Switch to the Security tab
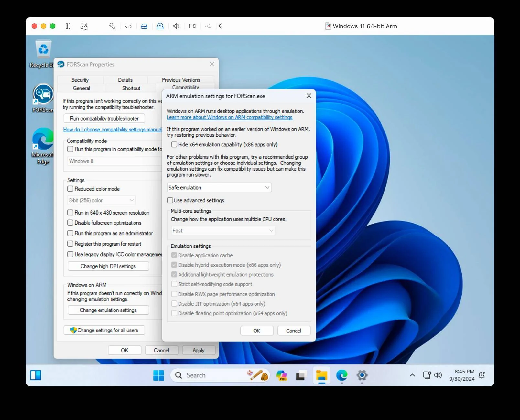Screen dimensions: 520x420 [80, 80]
